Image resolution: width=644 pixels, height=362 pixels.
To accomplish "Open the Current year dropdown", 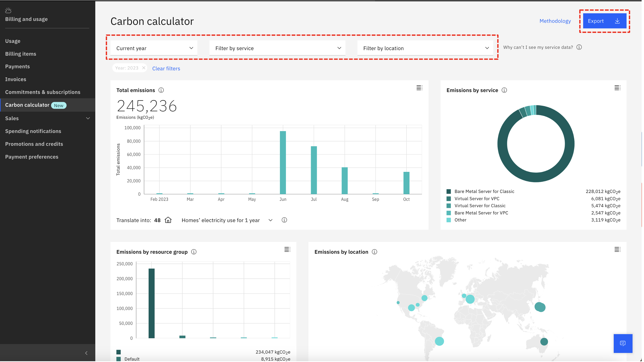I will coord(154,48).
